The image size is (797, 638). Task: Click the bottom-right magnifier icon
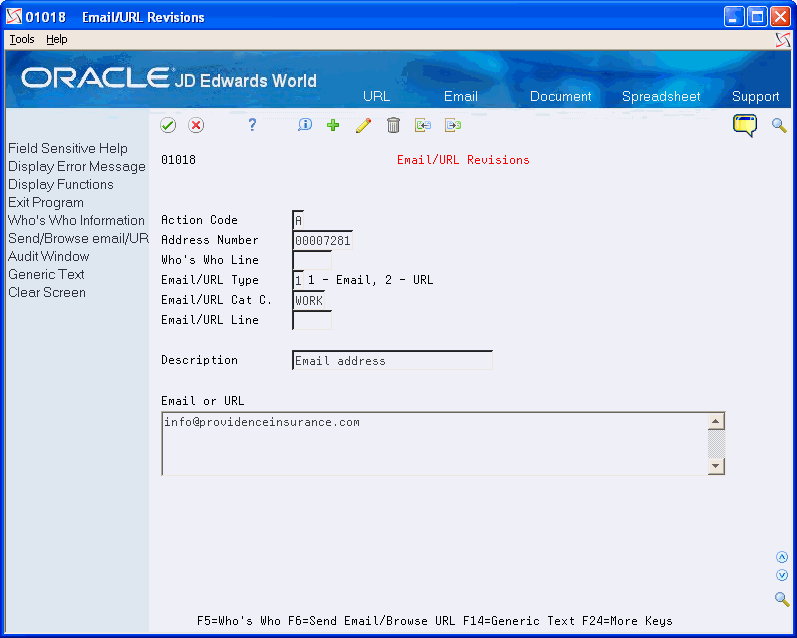pyautogui.click(x=782, y=599)
